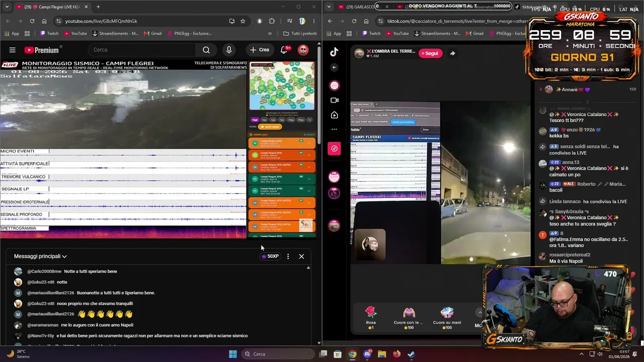The width and height of the screenshot is (644, 362).
Task: Click the 50XP chat badge button
Action: [x=270, y=256]
